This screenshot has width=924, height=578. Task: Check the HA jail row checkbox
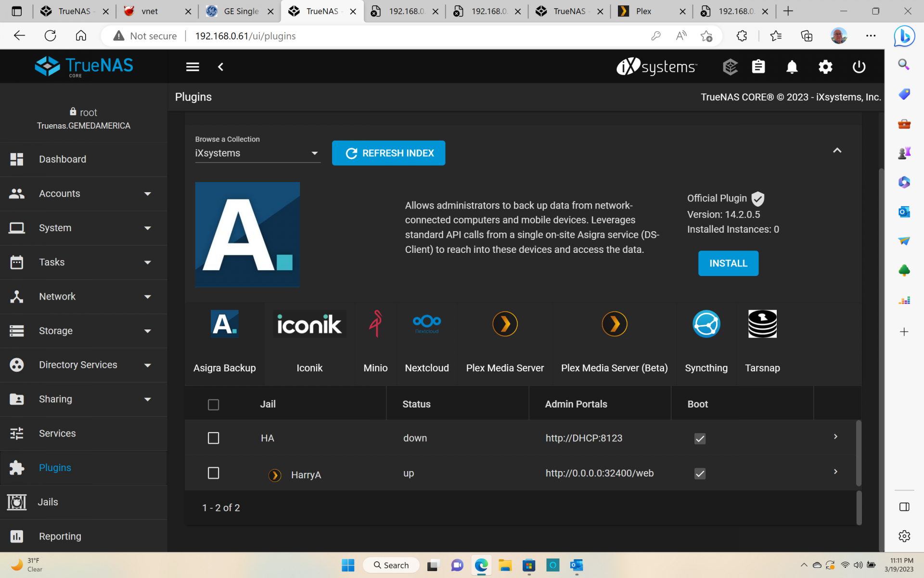point(213,438)
